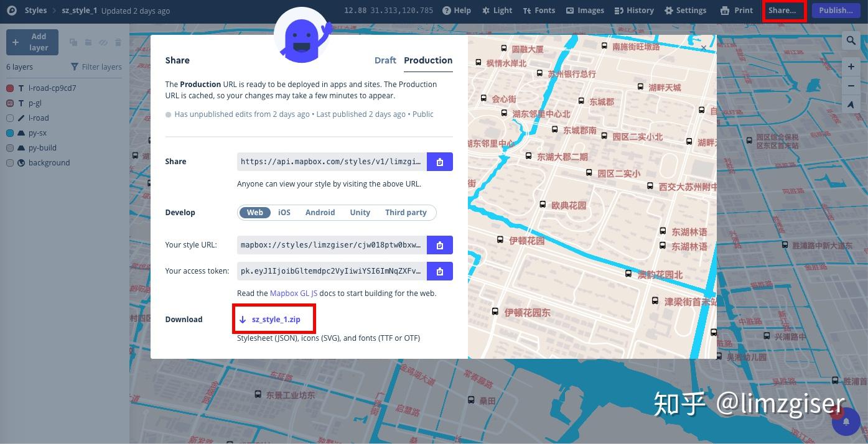
Task: Reset map bearing with the compass icon
Action: 851,104
